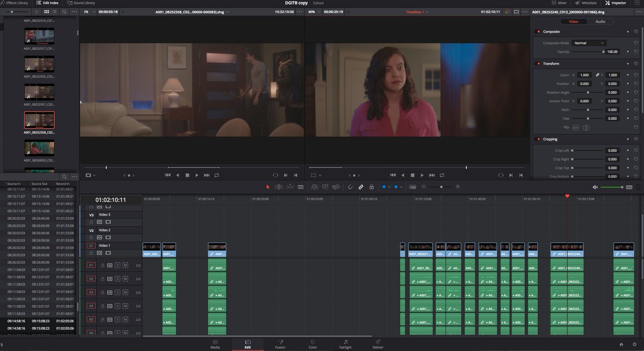Activate the dynamic trim mode tool
644x351 pixels.
tap(290, 187)
